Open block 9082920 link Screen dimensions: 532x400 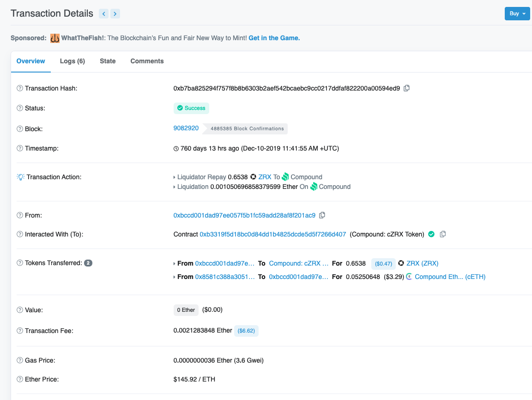click(x=186, y=128)
